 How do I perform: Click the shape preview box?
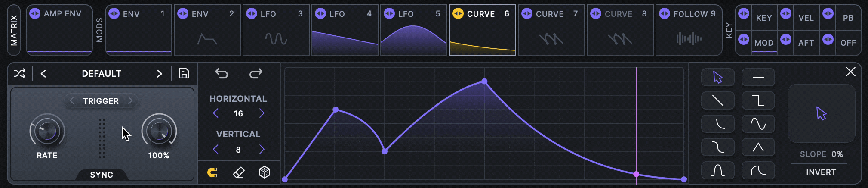click(x=821, y=113)
